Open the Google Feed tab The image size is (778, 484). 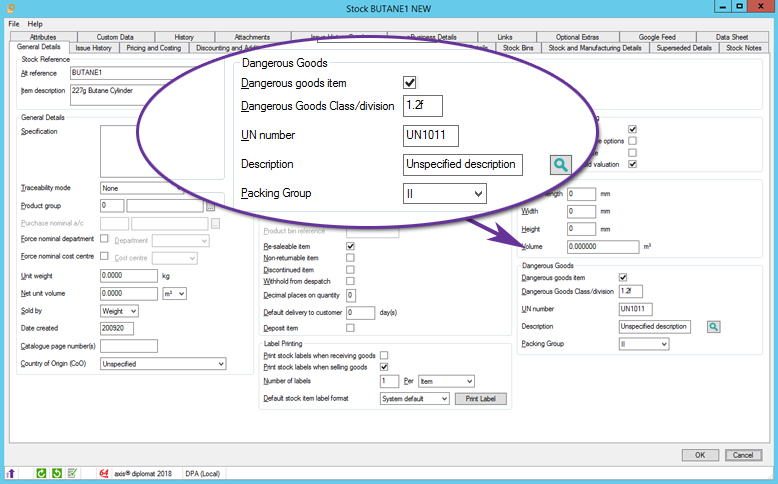pyautogui.click(x=657, y=37)
